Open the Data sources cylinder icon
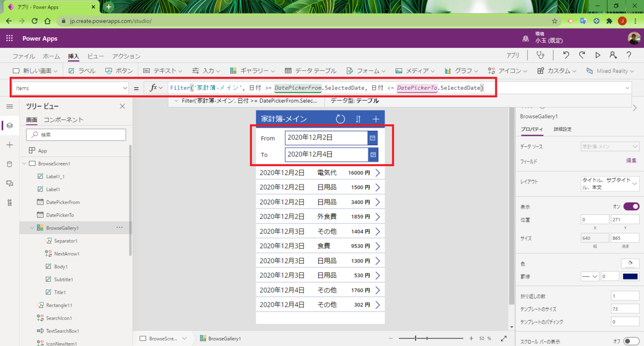Viewport: 644px width, 346px height. point(9,164)
